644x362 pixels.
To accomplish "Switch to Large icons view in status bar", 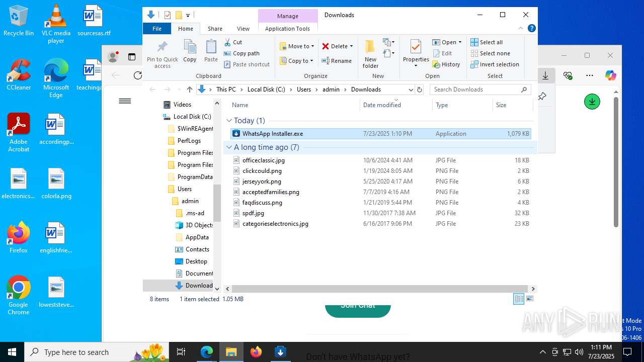I will click(x=529, y=299).
